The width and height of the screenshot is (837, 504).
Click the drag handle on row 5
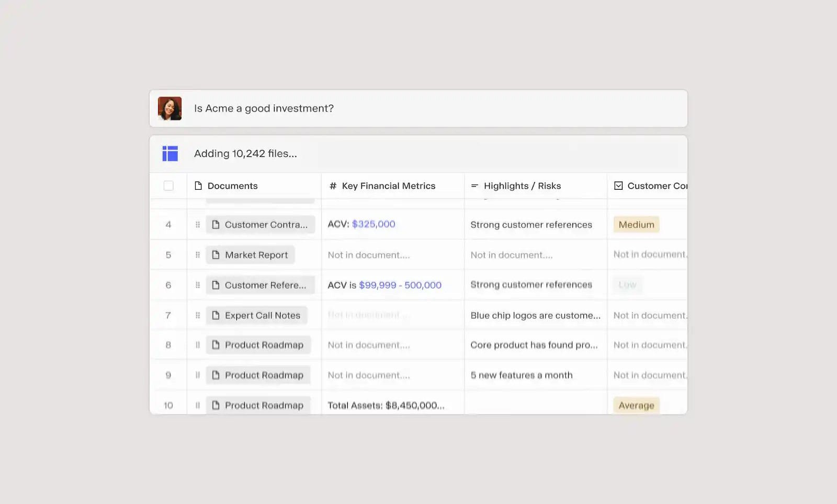[x=198, y=255]
